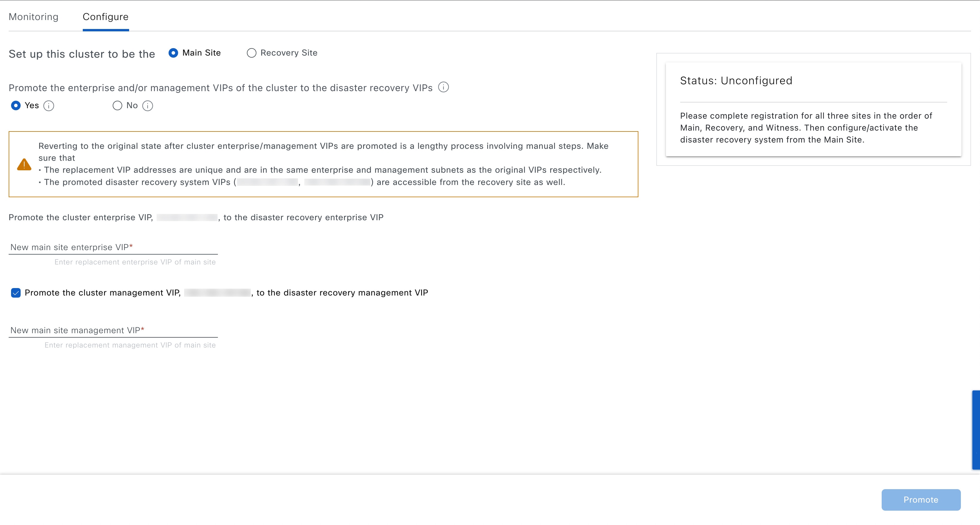Screen dimensions: 980x525
Task: Focus the New main site enterprise VIP field
Action: point(113,247)
